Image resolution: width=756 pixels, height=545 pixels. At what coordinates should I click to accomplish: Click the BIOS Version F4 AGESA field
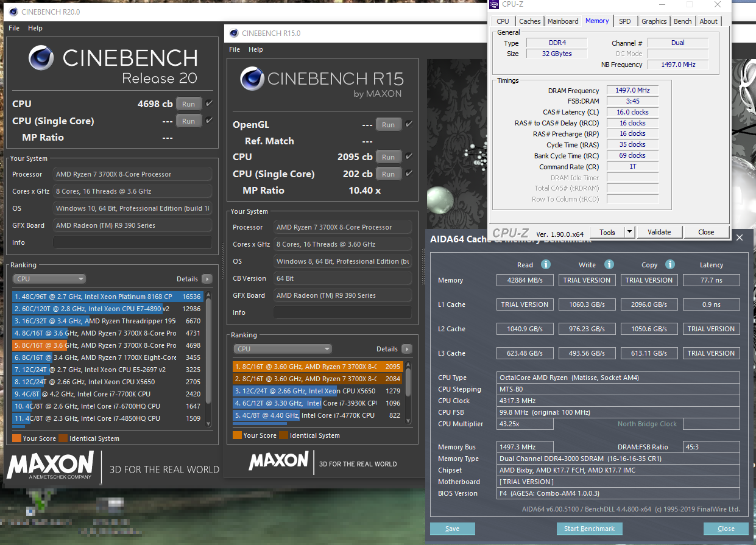(618, 493)
